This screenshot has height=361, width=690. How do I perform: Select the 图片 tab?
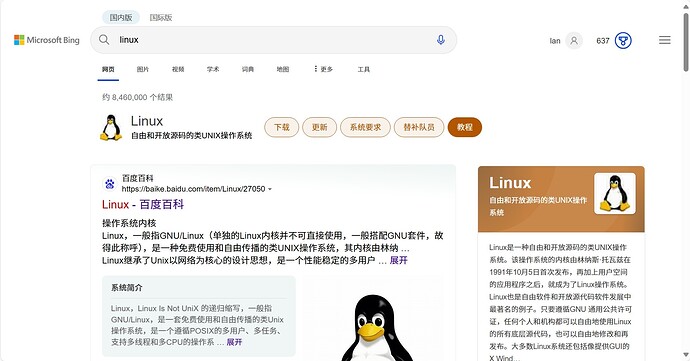143,69
